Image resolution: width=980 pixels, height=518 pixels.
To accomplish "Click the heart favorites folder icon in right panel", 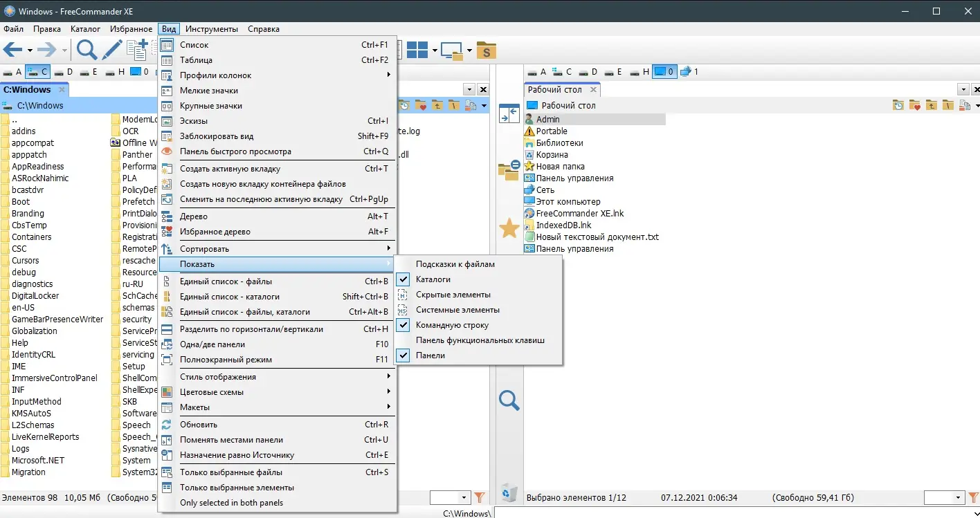I will tap(915, 106).
